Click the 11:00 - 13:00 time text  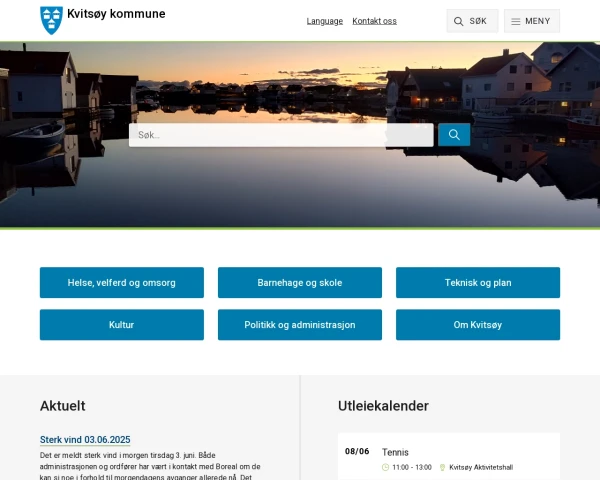412,467
